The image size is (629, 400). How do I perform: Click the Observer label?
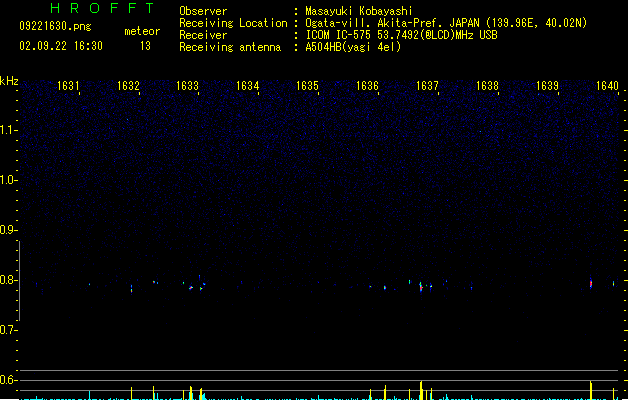coord(203,11)
